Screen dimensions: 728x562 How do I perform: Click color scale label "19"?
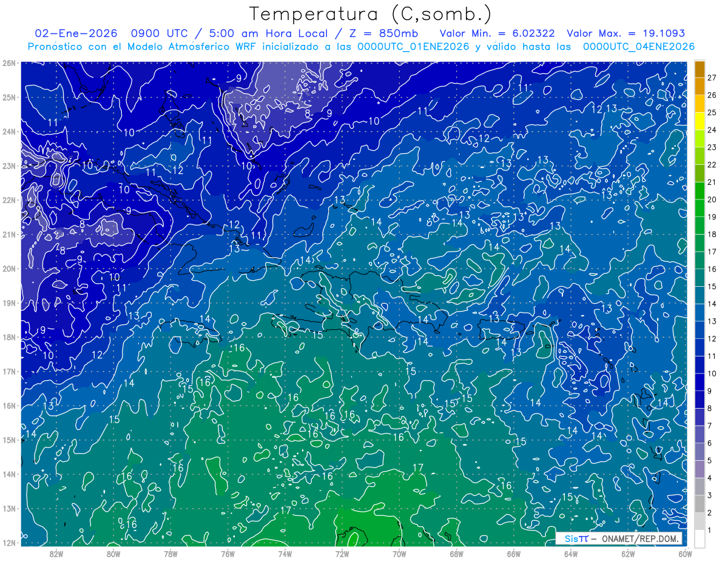(712, 217)
